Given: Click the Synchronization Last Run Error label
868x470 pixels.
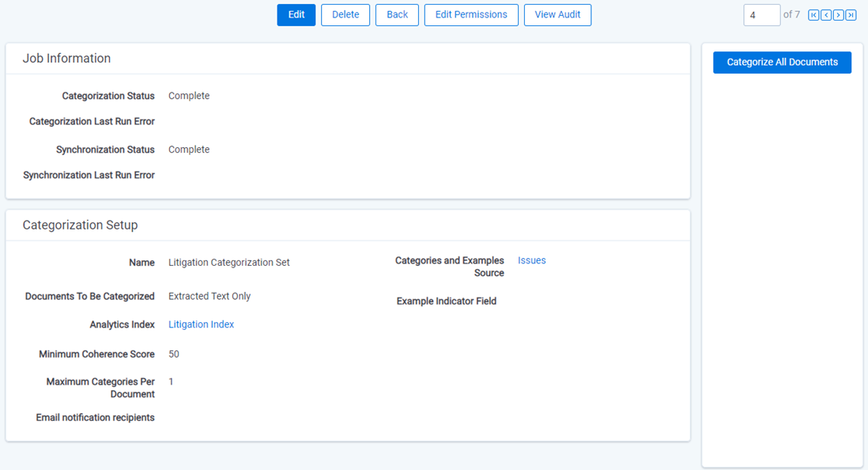Looking at the screenshot, I should (89, 175).
